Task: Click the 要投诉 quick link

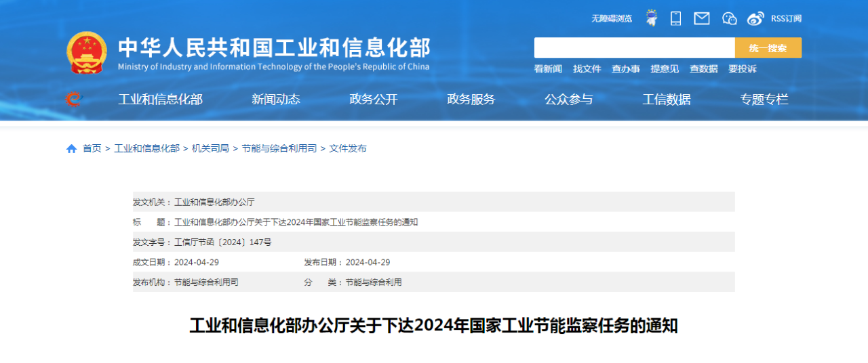Action: coord(743,69)
